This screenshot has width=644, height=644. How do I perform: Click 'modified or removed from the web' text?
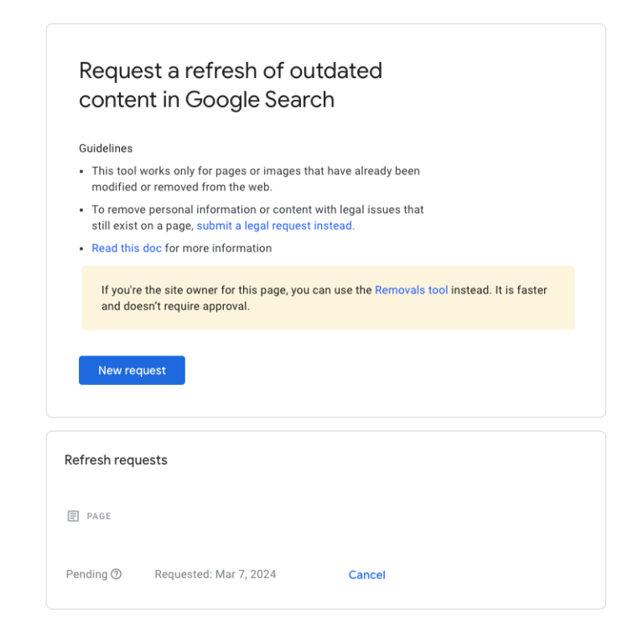[182, 187]
